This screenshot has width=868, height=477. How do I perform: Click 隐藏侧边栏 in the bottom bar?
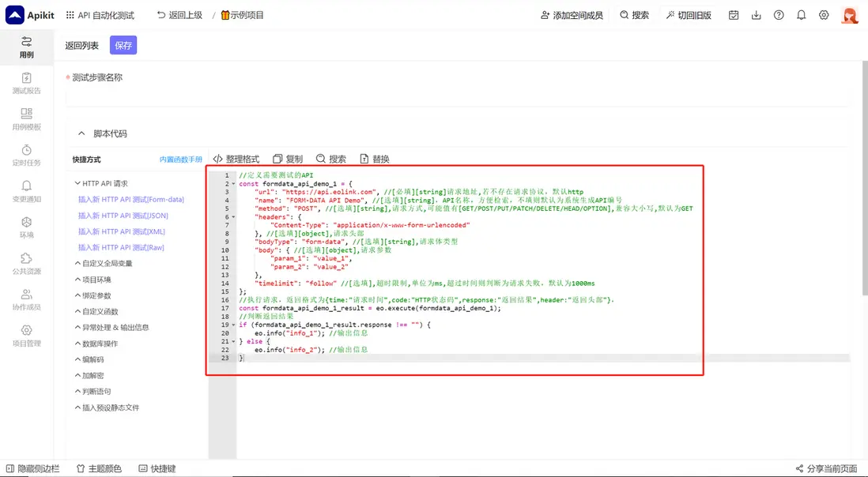click(32, 468)
